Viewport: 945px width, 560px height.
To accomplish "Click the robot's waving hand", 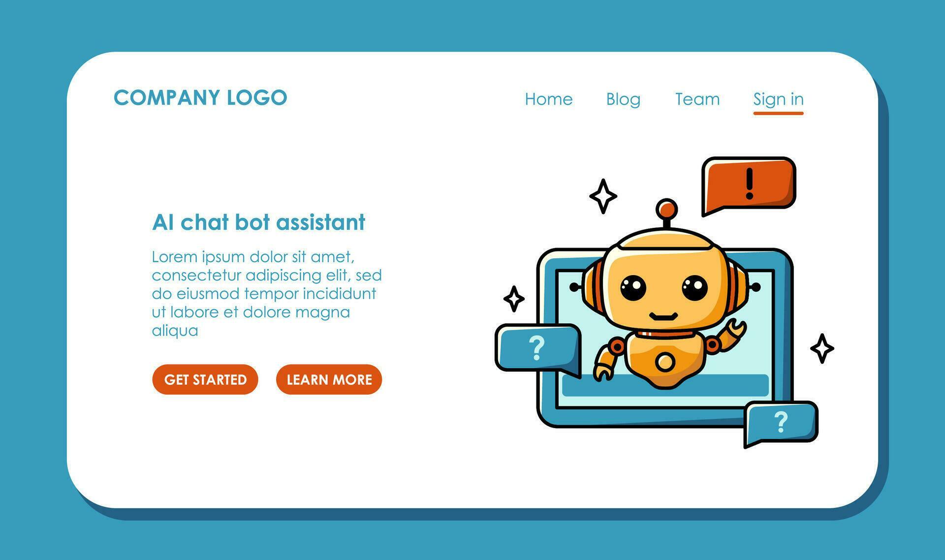I will [x=733, y=331].
